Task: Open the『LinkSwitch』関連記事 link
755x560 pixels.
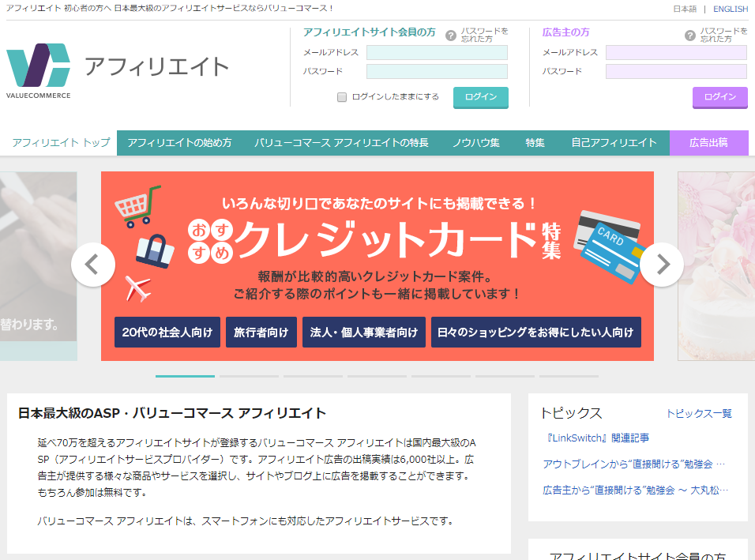Action: [x=596, y=438]
